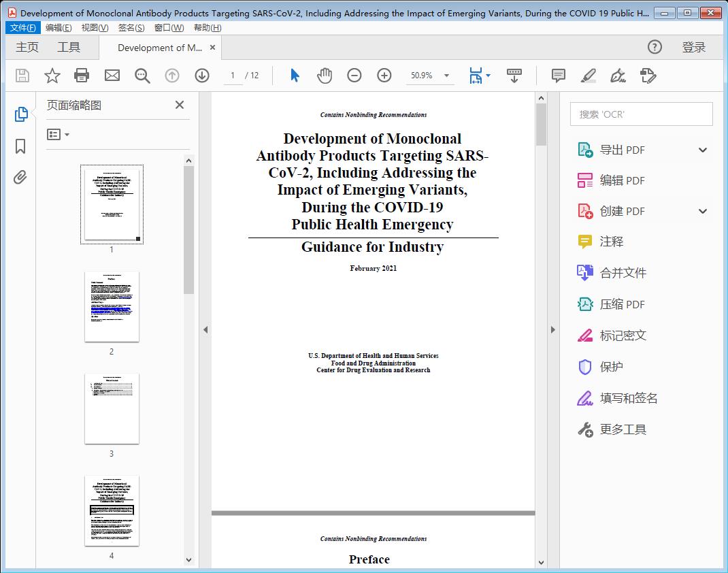Select the page 2 thumbnail
Viewport: 728px width, 573px height.
coord(112,307)
